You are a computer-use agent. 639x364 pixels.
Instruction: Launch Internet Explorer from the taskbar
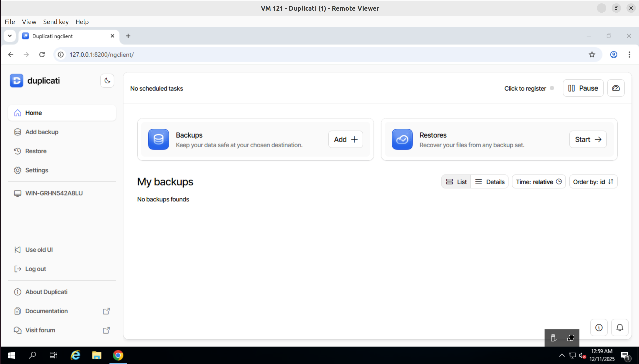pyautogui.click(x=75, y=355)
